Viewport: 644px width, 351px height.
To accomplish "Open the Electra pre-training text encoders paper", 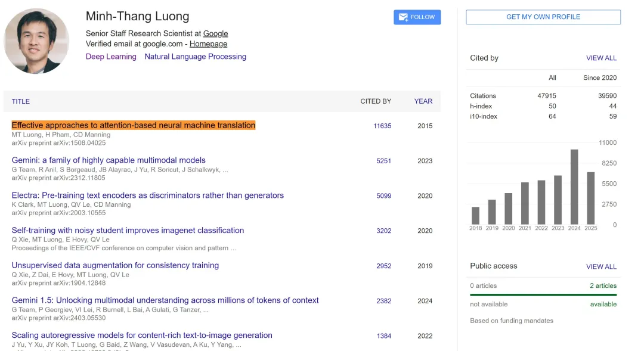I will pyautogui.click(x=148, y=195).
